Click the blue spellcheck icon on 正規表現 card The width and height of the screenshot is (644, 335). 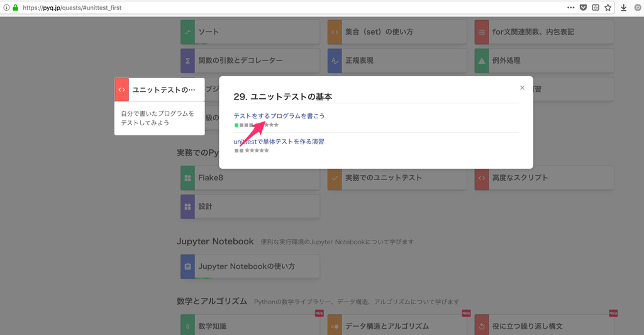pyautogui.click(x=335, y=61)
